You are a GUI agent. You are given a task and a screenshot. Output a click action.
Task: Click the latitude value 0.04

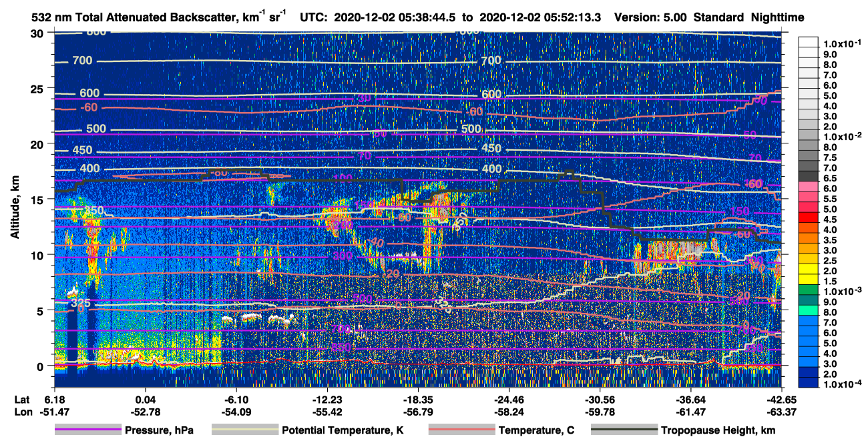click(145, 399)
